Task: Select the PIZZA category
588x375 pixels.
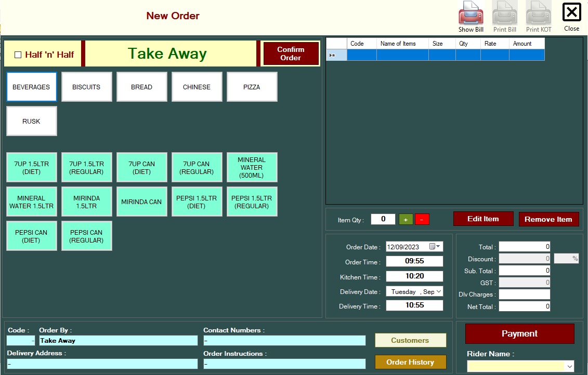Action: tap(252, 87)
